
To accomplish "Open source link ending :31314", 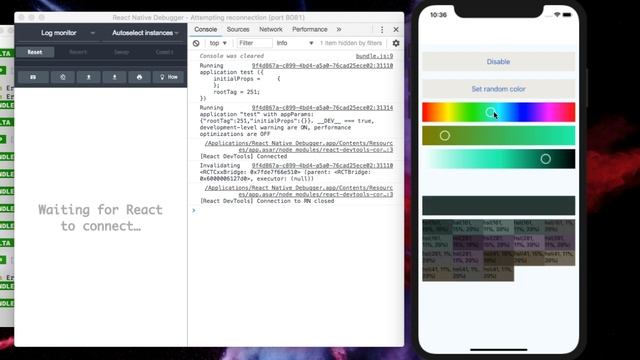I will coord(322,108).
